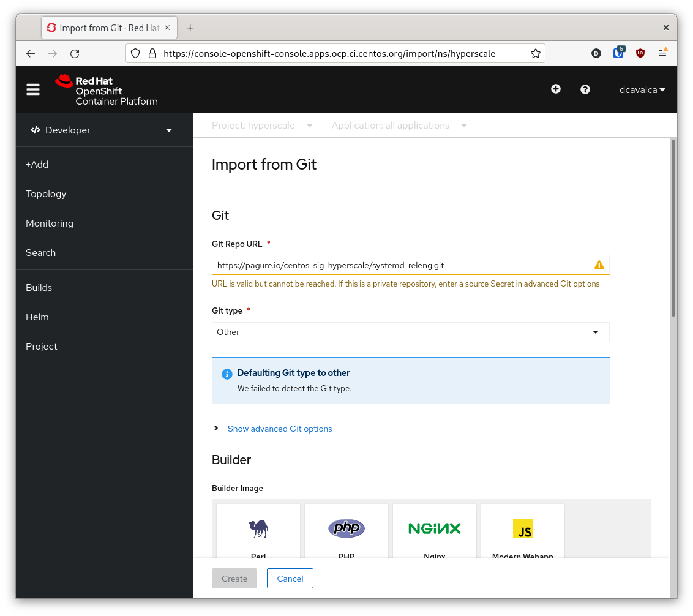Click the 'Builder' section heading
This screenshot has height=616, width=693.
click(231, 460)
